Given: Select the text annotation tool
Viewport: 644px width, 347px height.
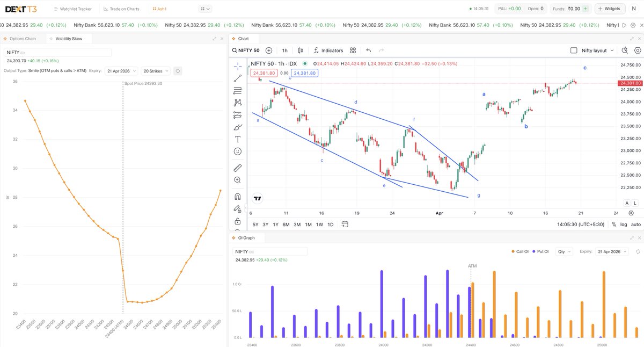Looking at the screenshot, I should tap(237, 140).
